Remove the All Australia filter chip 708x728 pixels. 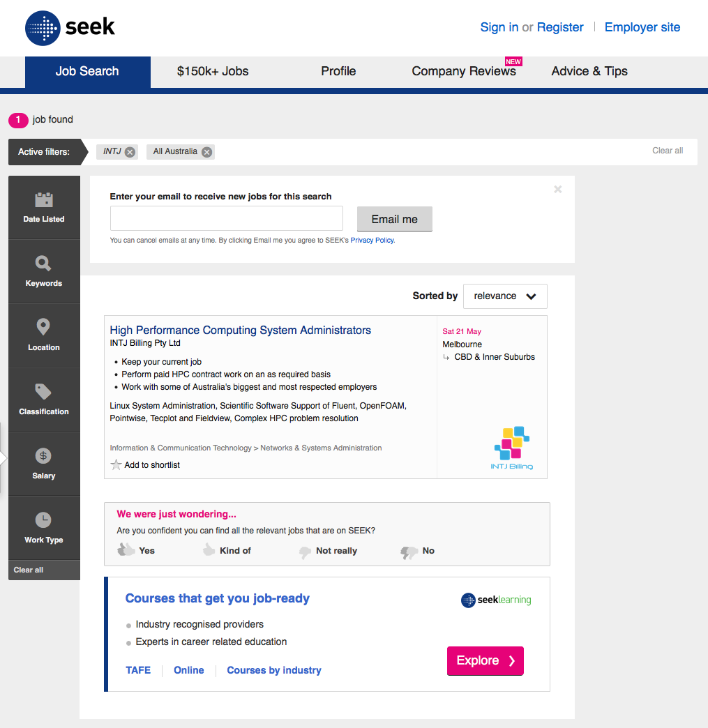pos(207,152)
